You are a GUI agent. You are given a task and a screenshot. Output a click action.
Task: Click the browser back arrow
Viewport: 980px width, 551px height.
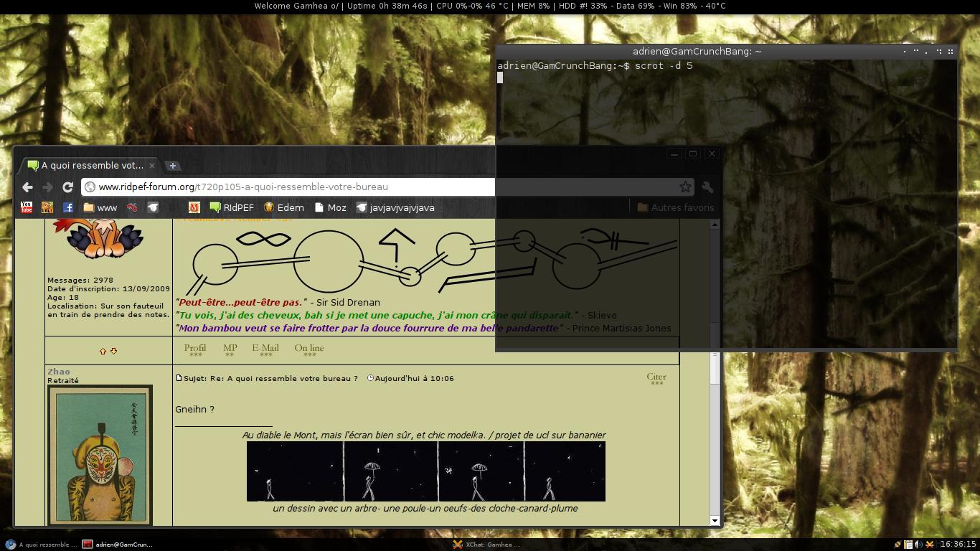click(x=27, y=187)
